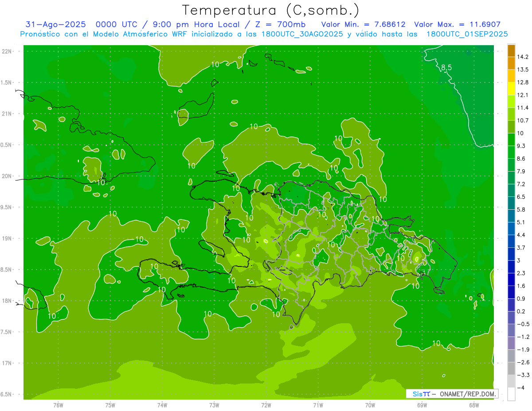Click the 17N latitude axis label
532x411 pixels.
pyautogui.click(x=7, y=363)
